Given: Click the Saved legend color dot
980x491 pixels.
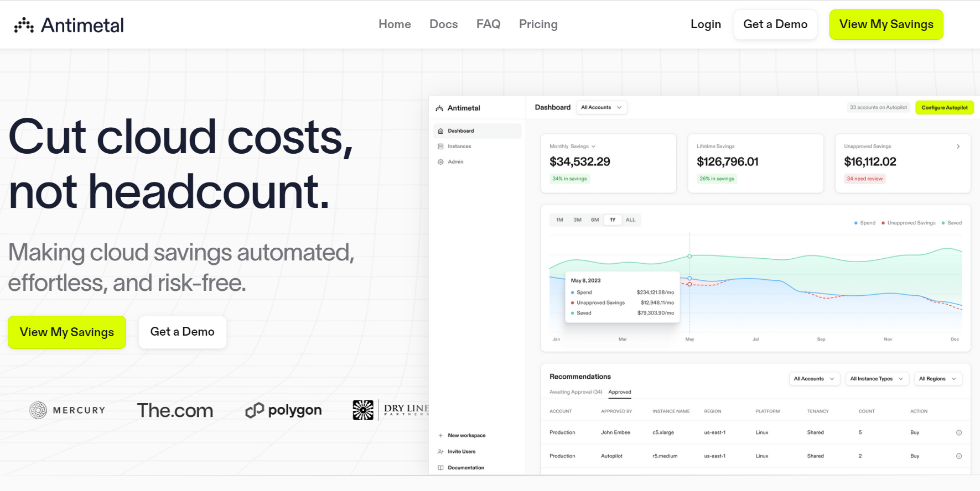Looking at the screenshot, I should coord(943,223).
